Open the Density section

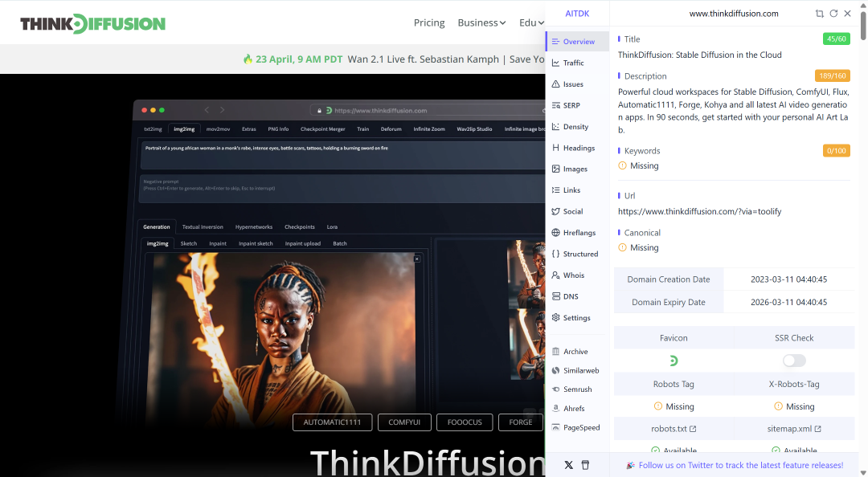(577, 127)
